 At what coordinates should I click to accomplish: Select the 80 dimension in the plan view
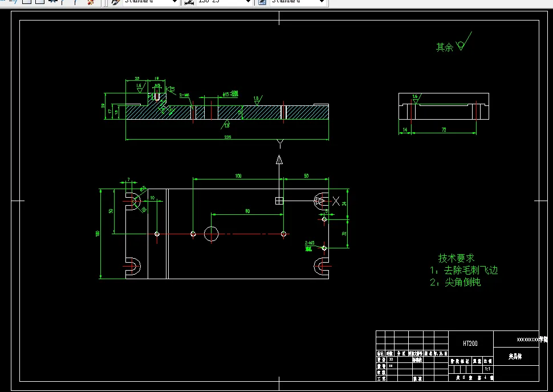click(x=247, y=211)
